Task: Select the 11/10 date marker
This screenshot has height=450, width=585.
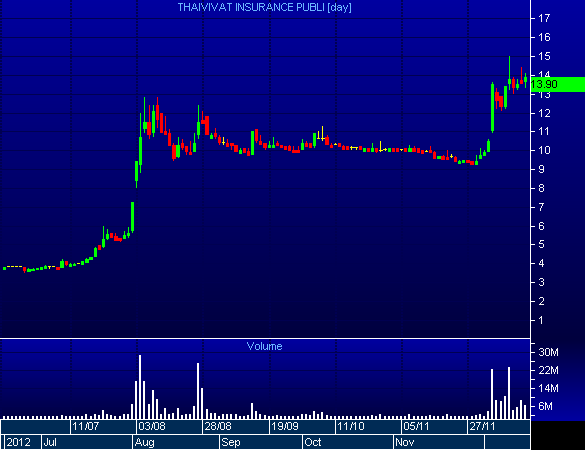Action: click(351, 426)
